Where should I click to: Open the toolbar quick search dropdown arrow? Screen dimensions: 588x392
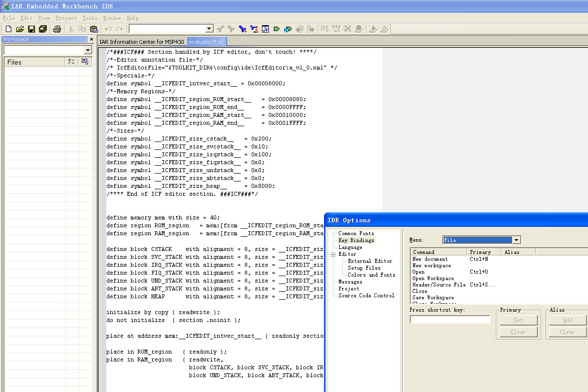pos(209,29)
